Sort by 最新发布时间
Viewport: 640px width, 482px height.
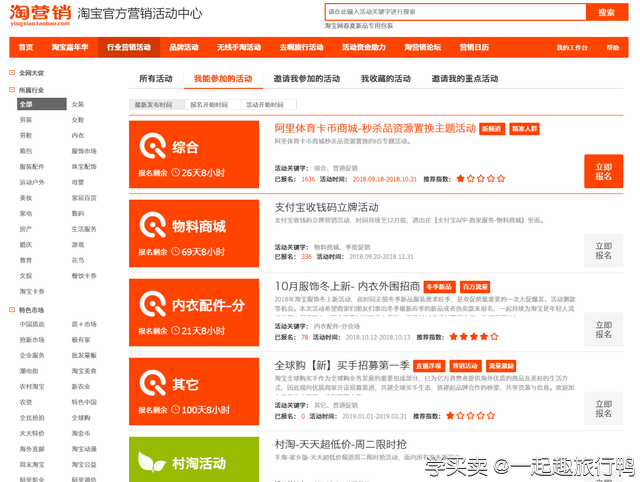157,105
